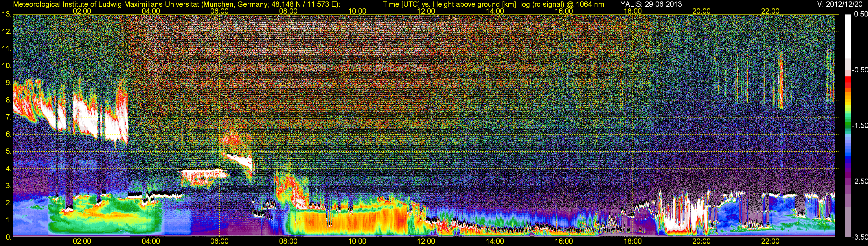Image resolution: width=868 pixels, height=246 pixels.
Task: Click the 9 km height axis label
Action: pos(8,83)
